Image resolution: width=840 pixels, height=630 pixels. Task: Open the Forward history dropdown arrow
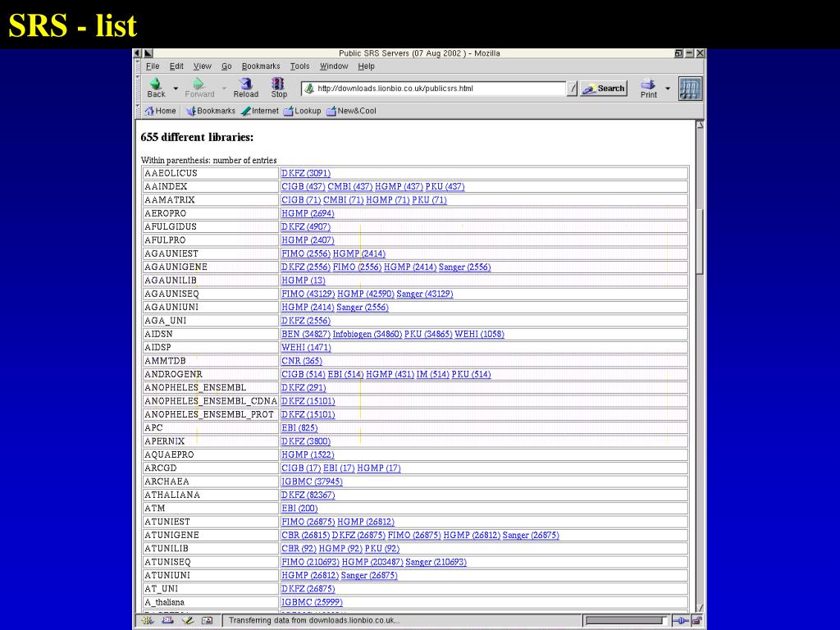pos(224,89)
